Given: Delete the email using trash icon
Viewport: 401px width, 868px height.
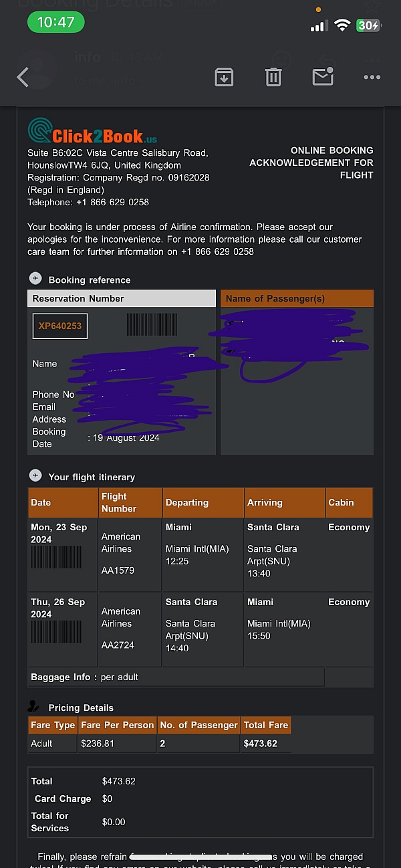Looking at the screenshot, I should (273, 77).
